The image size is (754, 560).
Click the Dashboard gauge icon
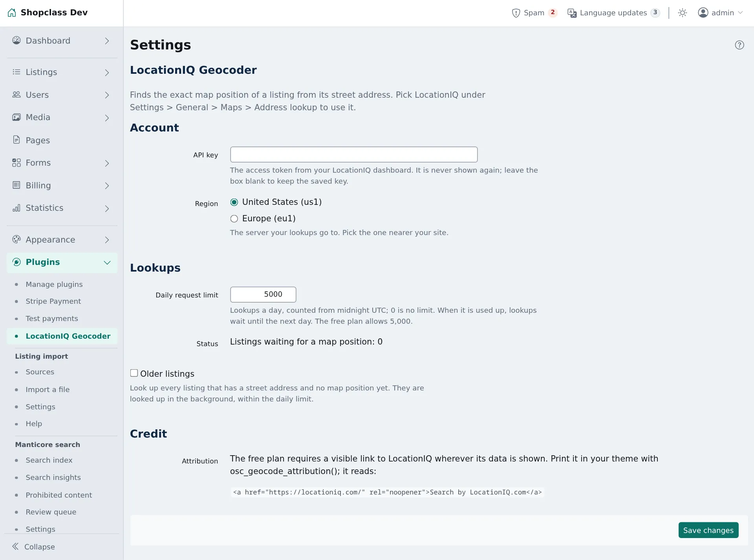[x=16, y=40]
